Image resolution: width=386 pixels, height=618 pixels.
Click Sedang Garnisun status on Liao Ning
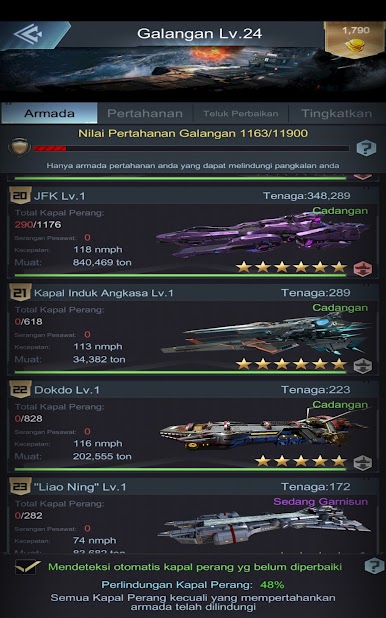(320, 501)
